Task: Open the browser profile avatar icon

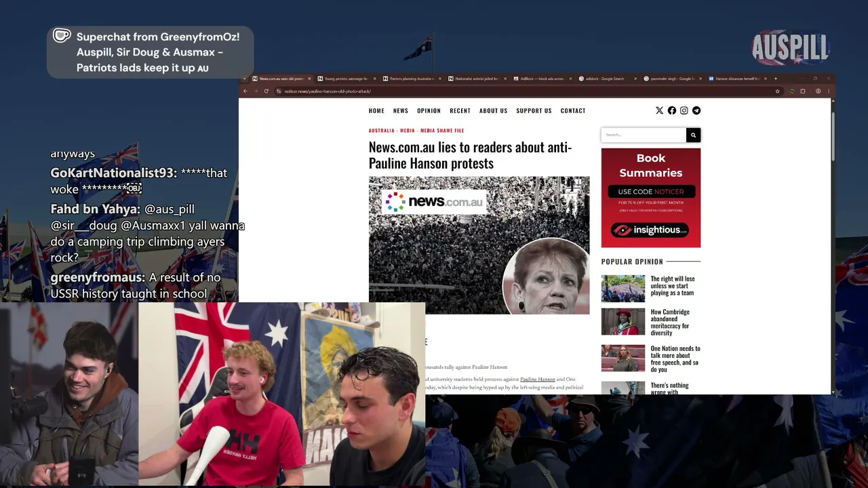Action: click(818, 91)
